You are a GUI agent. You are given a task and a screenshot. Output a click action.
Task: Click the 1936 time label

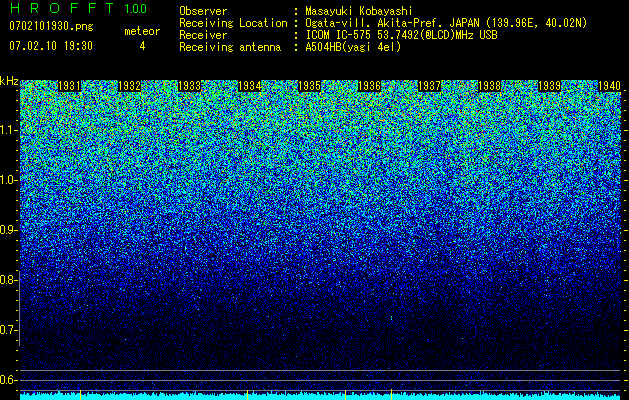tap(369, 86)
